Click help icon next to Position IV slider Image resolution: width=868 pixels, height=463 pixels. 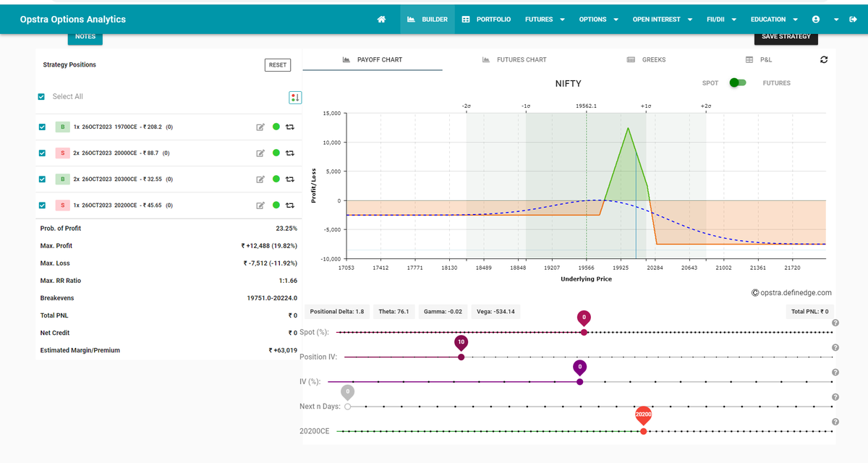[x=835, y=348]
